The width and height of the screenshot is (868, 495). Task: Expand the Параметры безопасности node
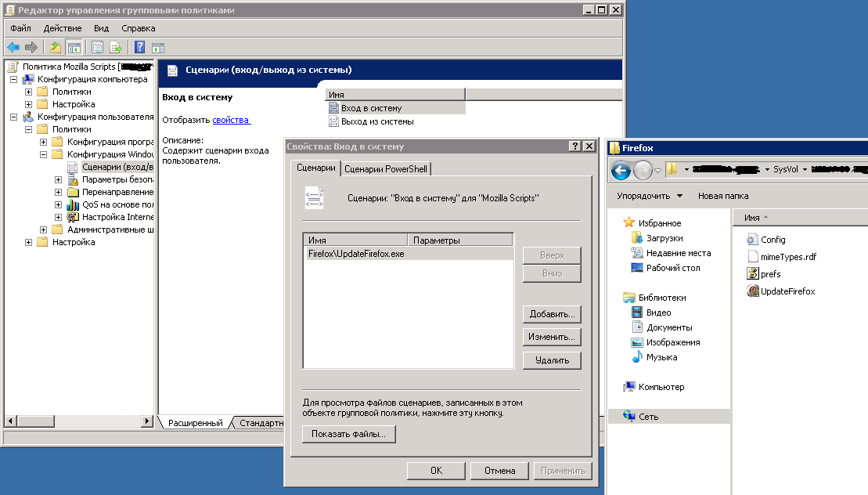(x=58, y=179)
